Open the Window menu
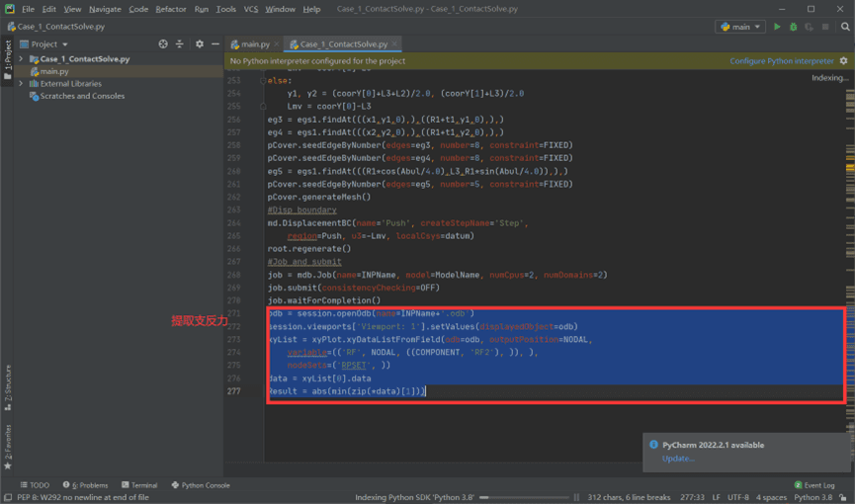 [x=280, y=9]
